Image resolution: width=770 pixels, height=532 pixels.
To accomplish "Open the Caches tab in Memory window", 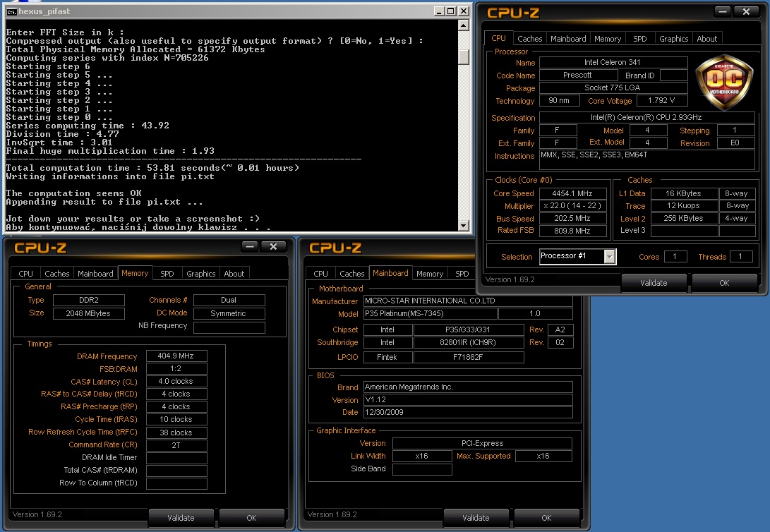I will (x=57, y=274).
